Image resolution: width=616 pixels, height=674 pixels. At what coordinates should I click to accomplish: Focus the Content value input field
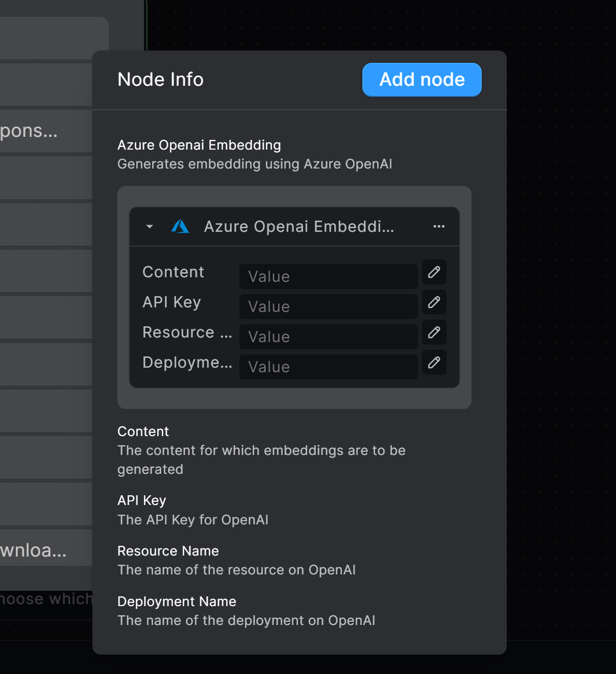(328, 276)
